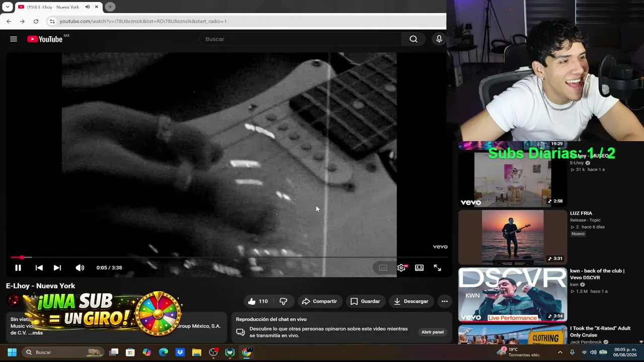Open the Windows Start menu
Image resolution: width=644 pixels, height=362 pixels.
click(12, 352)
